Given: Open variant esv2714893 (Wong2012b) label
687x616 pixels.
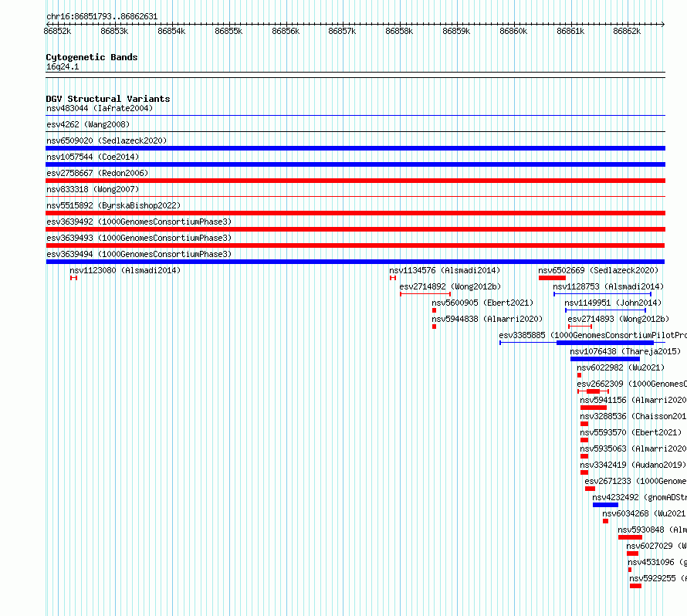Looking at the screenshot, I should (x=618, y=319).
